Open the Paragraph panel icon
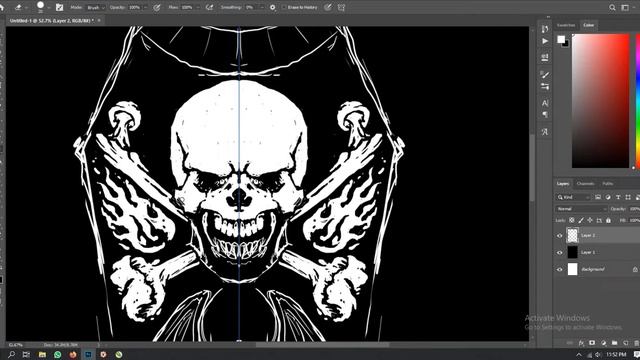The image size is (640, 360). tap(545, 115)
